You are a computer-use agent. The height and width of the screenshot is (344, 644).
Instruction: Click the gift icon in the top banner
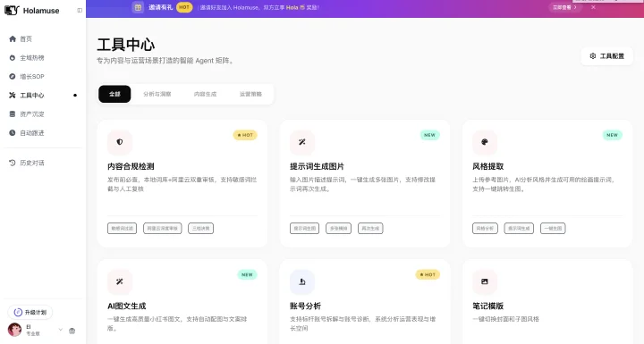coord(138,7)
